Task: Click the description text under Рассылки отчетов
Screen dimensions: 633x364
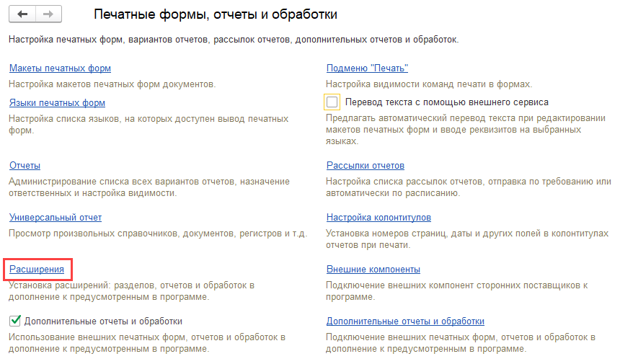Action: coord(468,187)
